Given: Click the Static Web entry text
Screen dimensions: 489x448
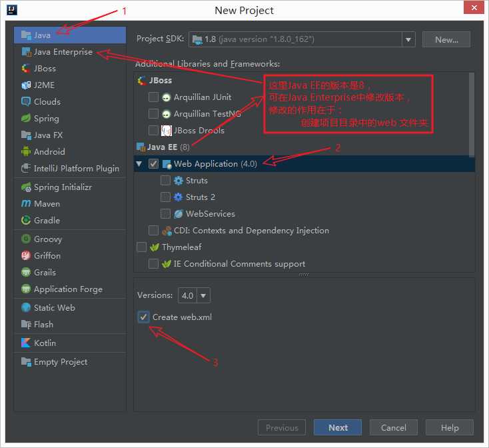Looking at the screenshot, I should click(55, 307).
